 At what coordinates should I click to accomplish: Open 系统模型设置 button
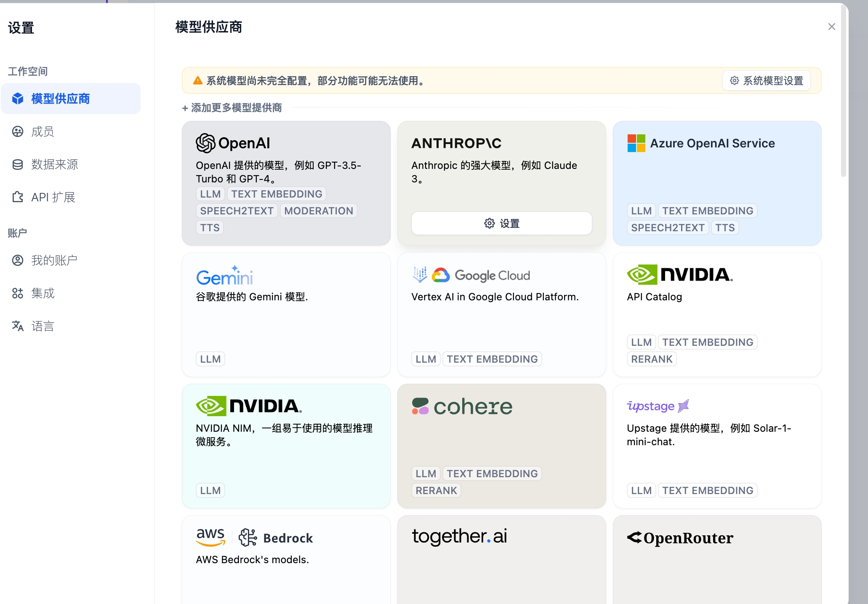click(767, 80)
